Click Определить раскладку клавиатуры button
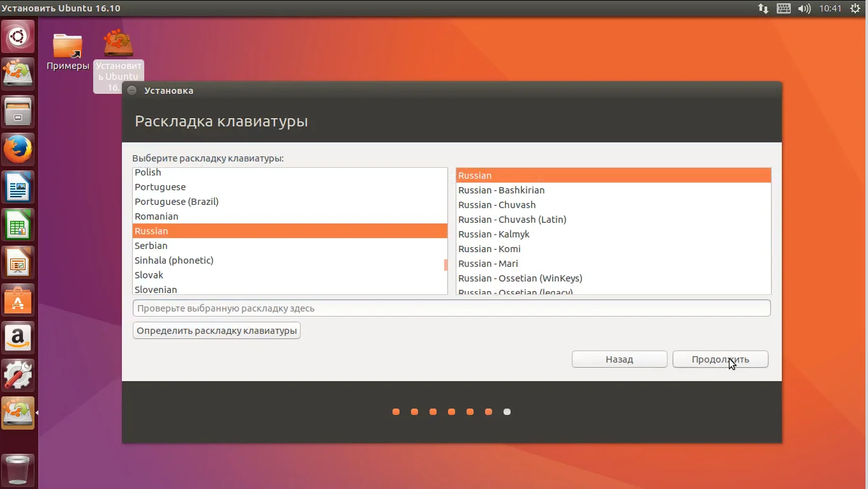This screenshot has width=868, height=489. tap(217, 331)
